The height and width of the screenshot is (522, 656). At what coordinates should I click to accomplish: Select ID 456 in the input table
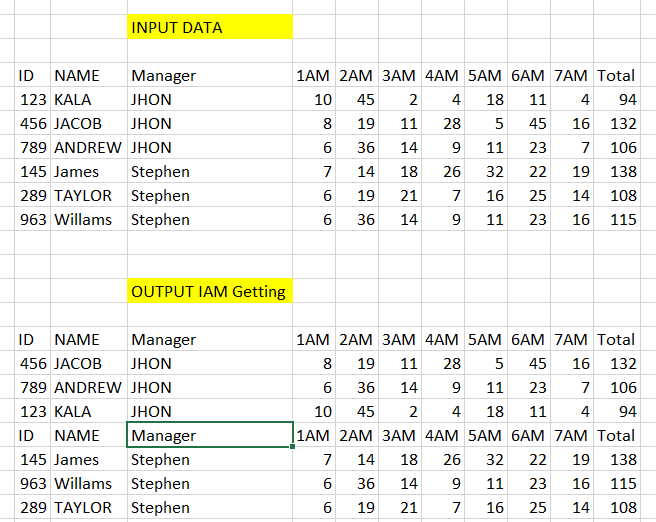pos(33,123)
